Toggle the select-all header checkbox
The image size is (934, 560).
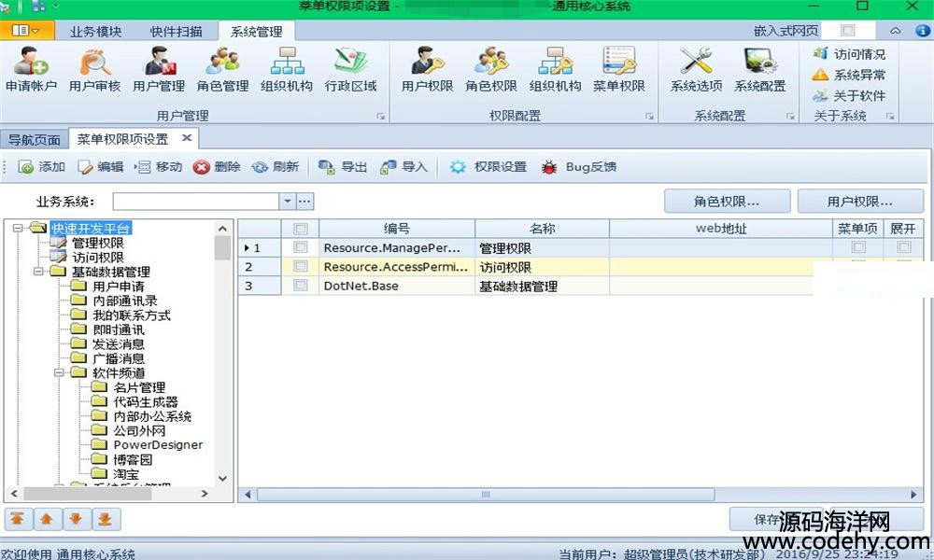click(x=300, y=229)
